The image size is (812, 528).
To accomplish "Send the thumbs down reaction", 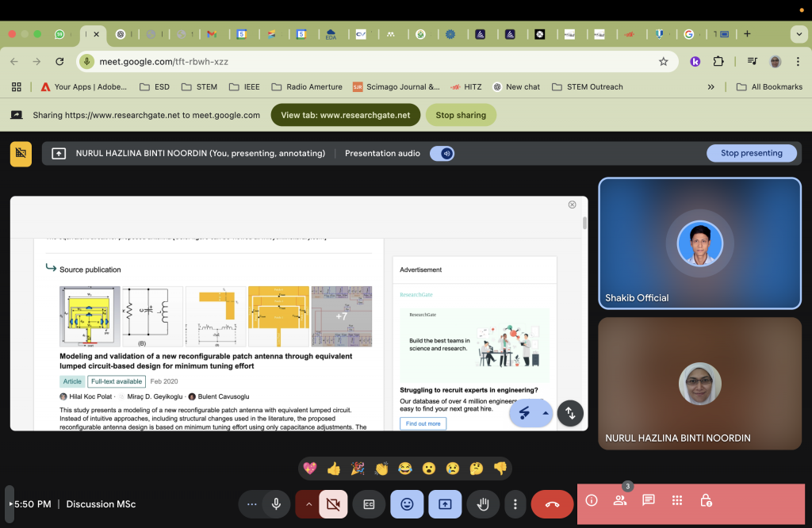I will 500,469.
